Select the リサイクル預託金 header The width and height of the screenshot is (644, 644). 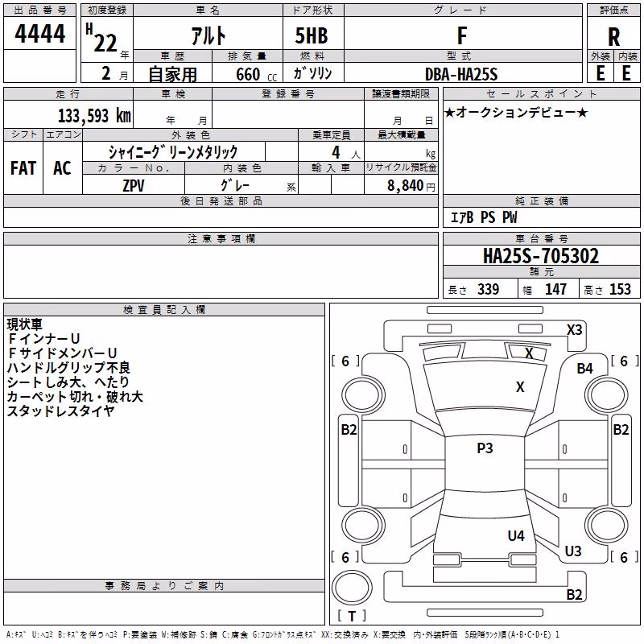401,167
